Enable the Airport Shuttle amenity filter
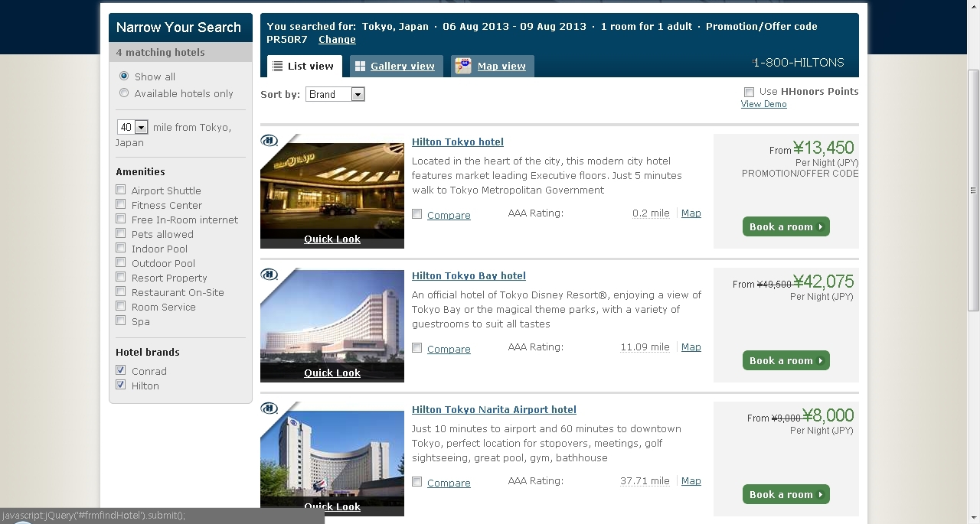This screenshot has width=980, height=524. coord(121,190)
